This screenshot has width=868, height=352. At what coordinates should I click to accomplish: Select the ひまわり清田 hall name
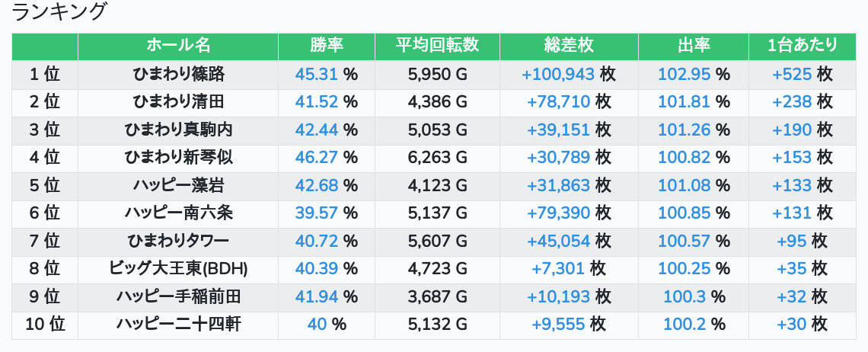pos(178,102)
